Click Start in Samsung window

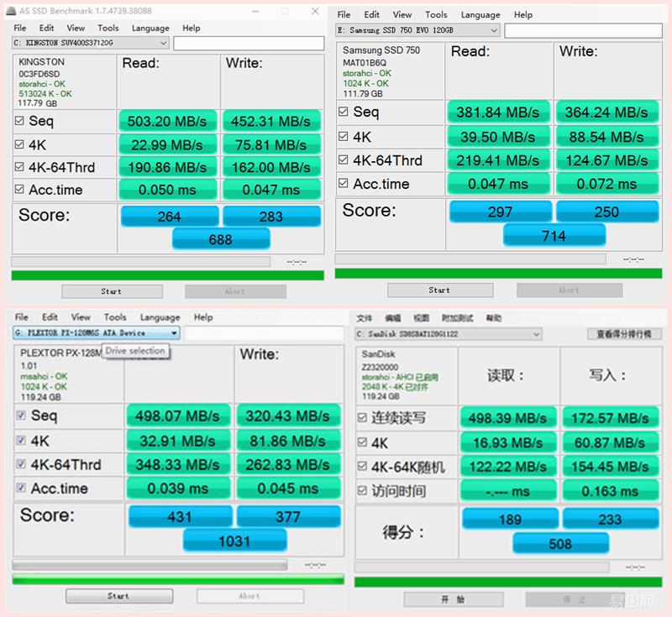click(440, 290)
